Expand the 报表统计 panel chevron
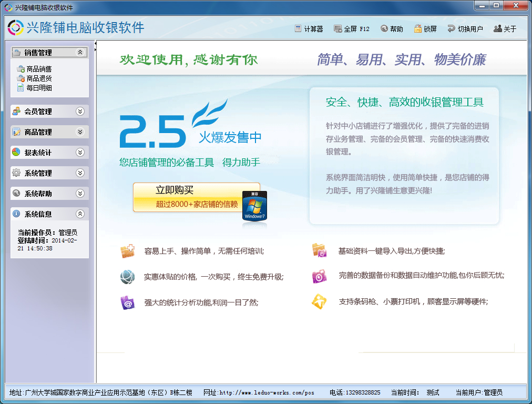The height and width of the screenshot is (404, 532). coord(80,152)
